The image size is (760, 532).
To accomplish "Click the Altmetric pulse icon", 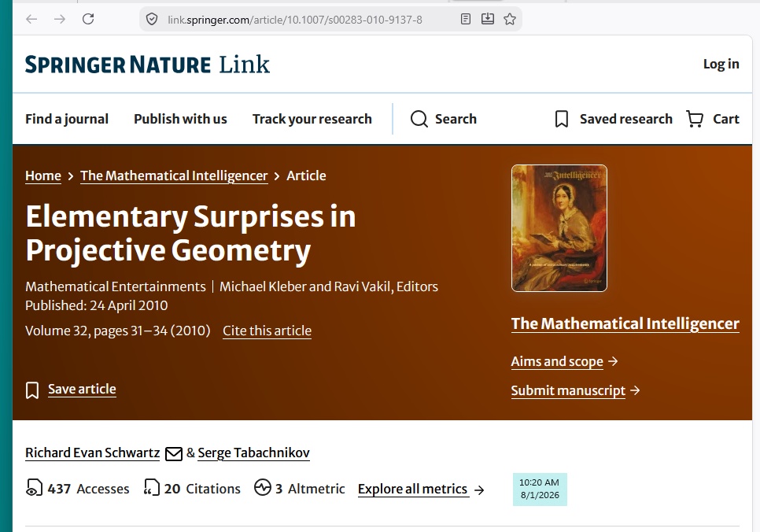I will 263,487.
